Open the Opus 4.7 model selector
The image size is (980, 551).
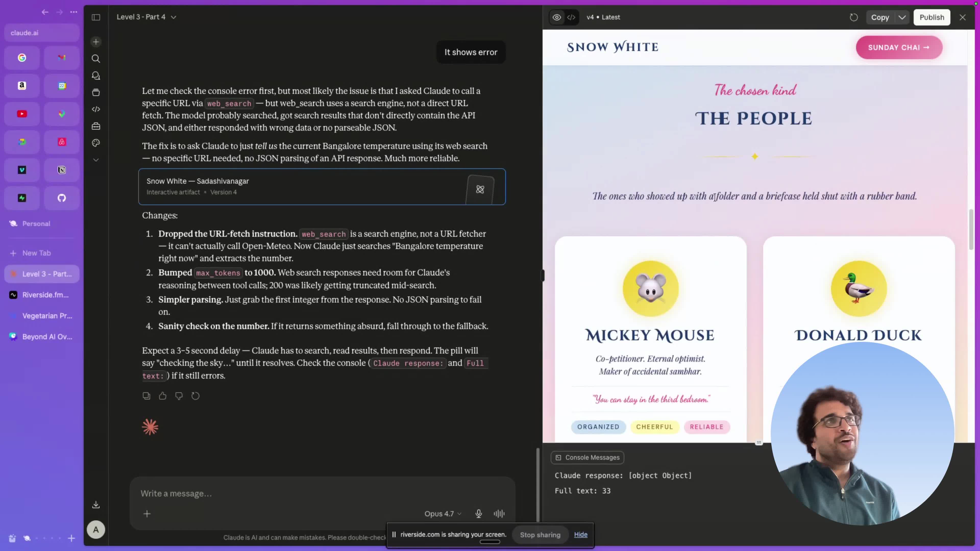(x=443, y=514)
